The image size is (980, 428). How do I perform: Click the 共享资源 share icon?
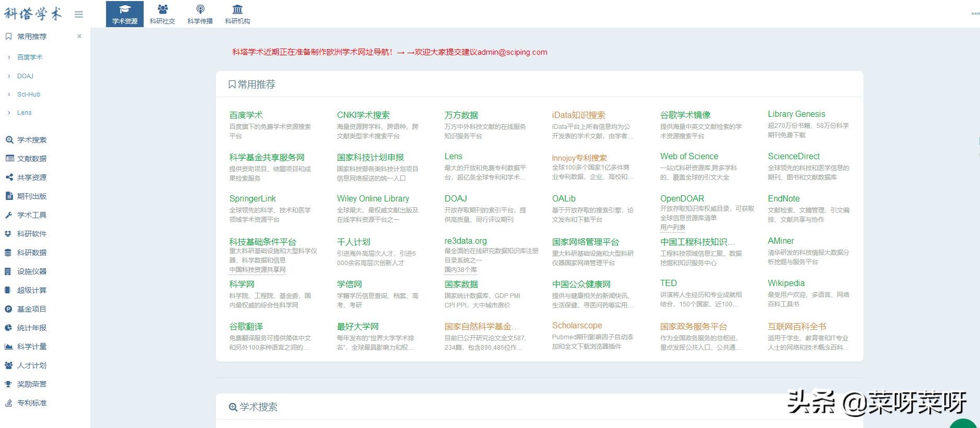tap(9, 177)
